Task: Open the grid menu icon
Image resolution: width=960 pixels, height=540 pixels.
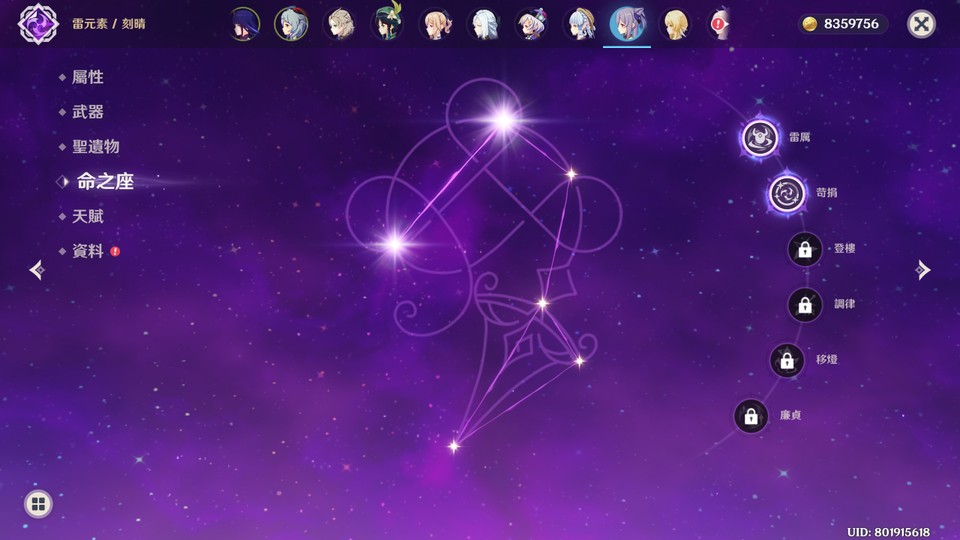Action: pyautogui.click(x=38, y=504)
